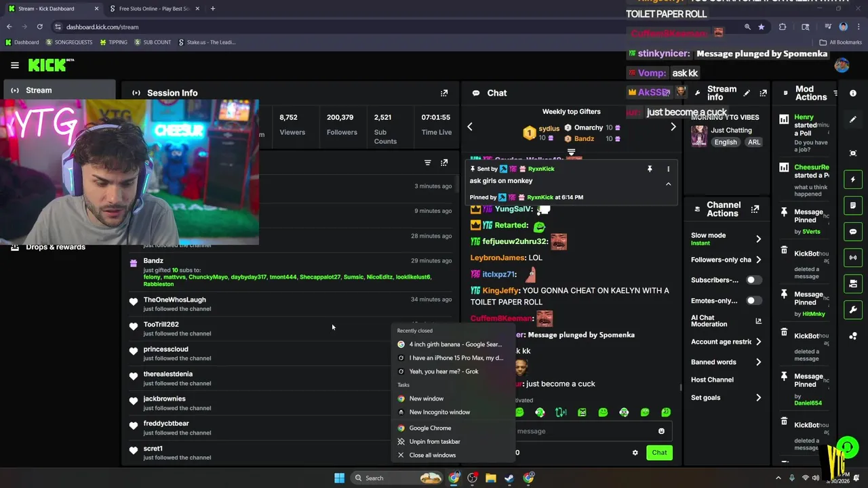Unpin the pinned chat message

tap(650, 169)
